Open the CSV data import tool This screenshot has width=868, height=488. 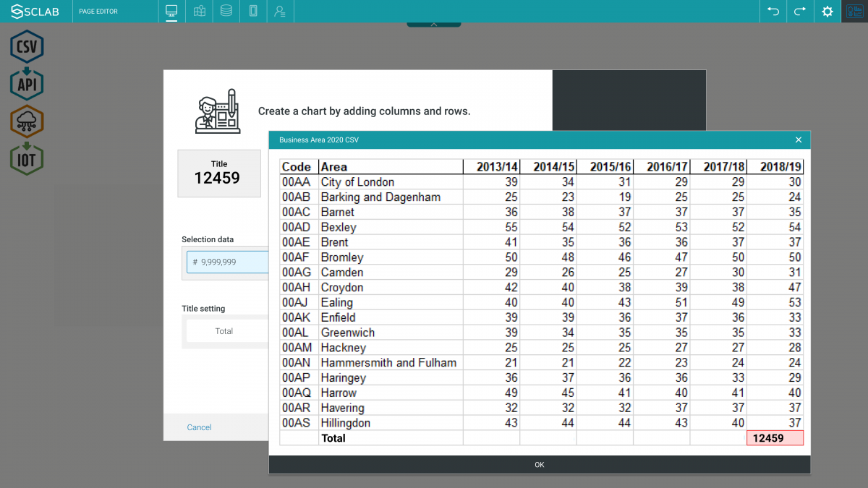pos(26,46)
